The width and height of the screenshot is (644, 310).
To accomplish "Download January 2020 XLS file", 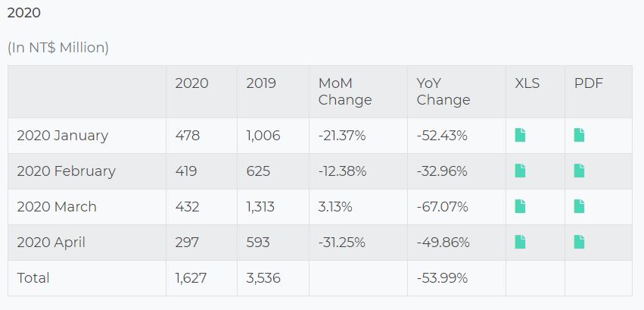I will (x=520, y=136).
